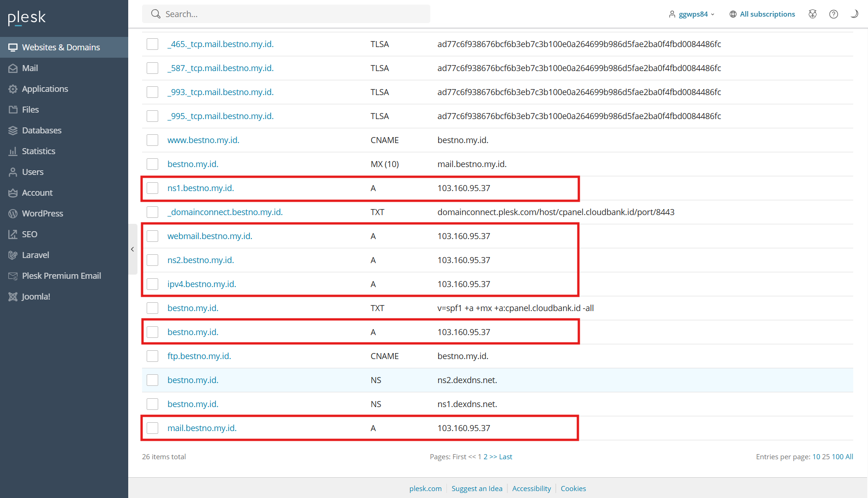This screenshot has width=868, height=498.
Task: Open the ggwps84 user dropdown
Action: click(692, 14)
